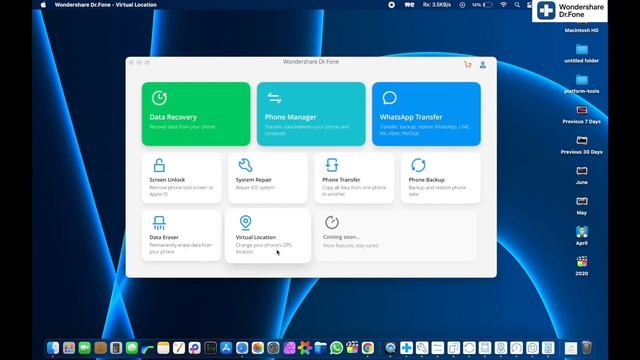
Task: Open the purple Affinity Photo Dock icon
Action: 289,348
